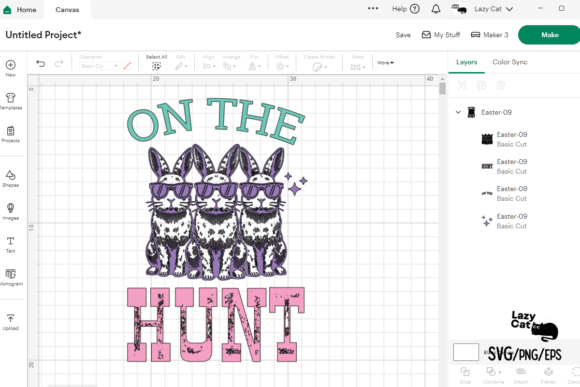Open the Operation Basic Cut dropdown
The width and height of the screenshot is (580, 387).
click(x=99, y=66)
